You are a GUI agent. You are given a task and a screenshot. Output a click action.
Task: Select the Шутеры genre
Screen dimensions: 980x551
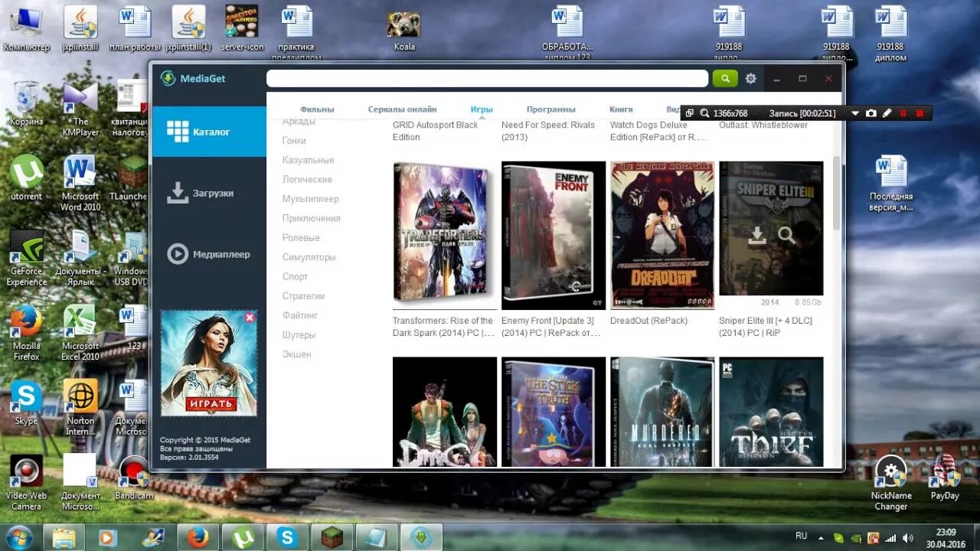click(x=299, y=334)
